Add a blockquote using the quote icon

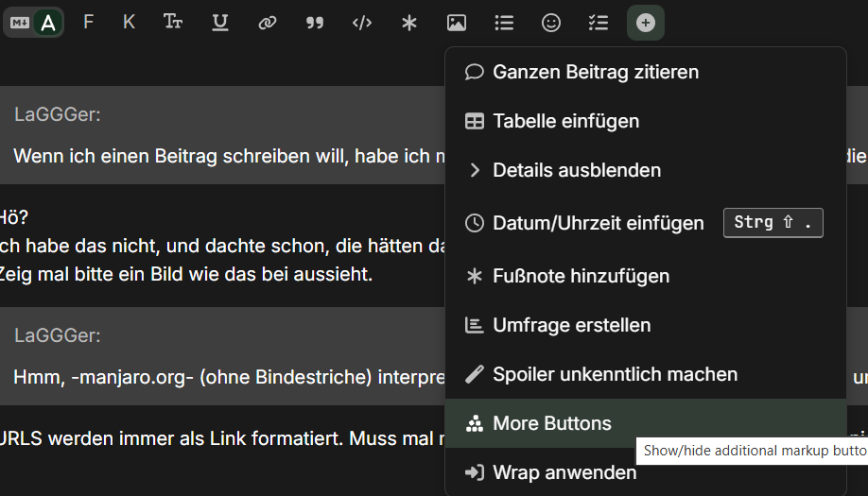pos(315,23)
